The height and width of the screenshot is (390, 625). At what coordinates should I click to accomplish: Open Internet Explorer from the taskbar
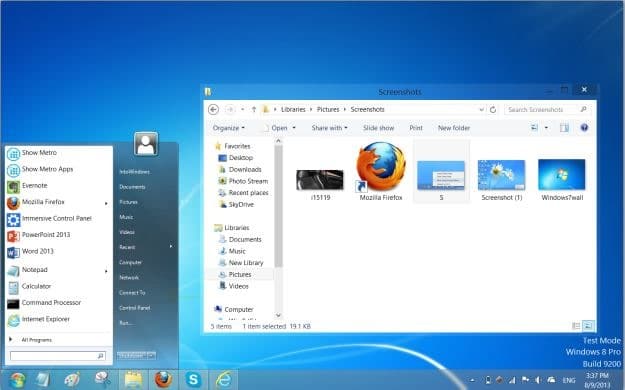pyautogui.click(x=224, y=380)
